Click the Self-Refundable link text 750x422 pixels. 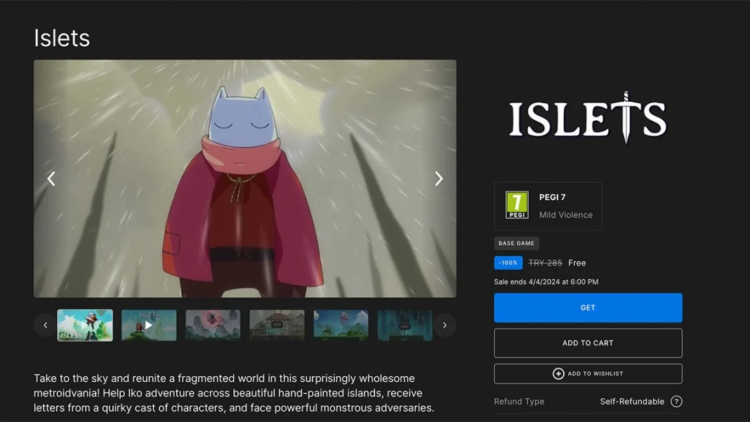click(631, 402)
